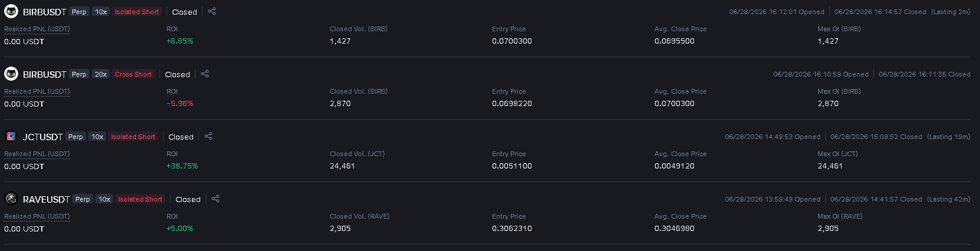Click Isolated Short tag on JCTUSDT

tap(133, 137)
